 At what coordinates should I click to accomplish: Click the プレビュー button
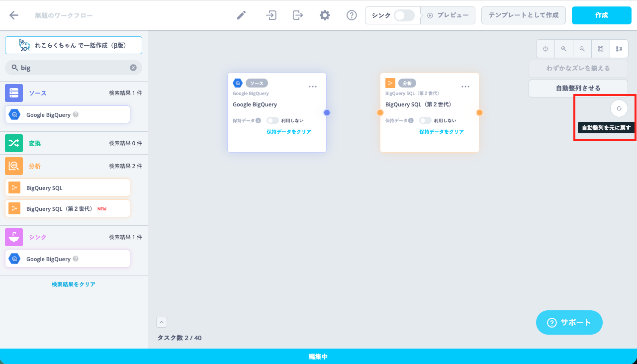(448, 15)
